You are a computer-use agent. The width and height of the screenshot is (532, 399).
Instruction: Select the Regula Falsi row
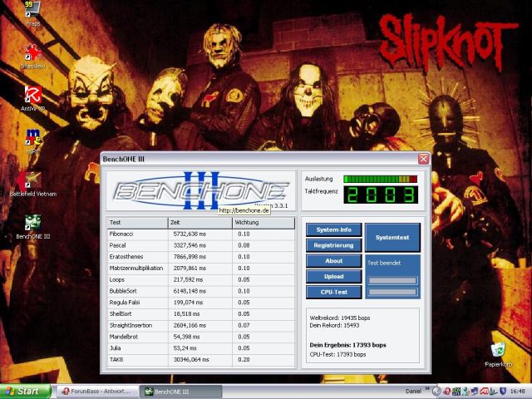click(x=201, y=303)
